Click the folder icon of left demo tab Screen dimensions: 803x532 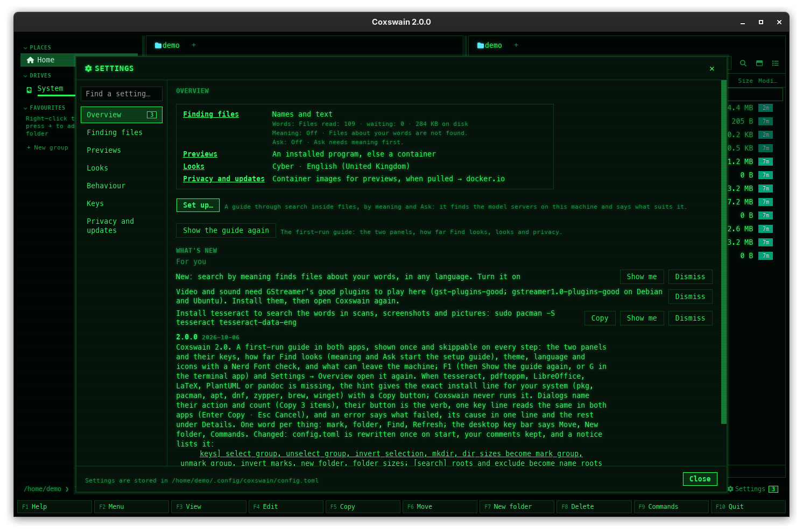click(x=158, y=46)
